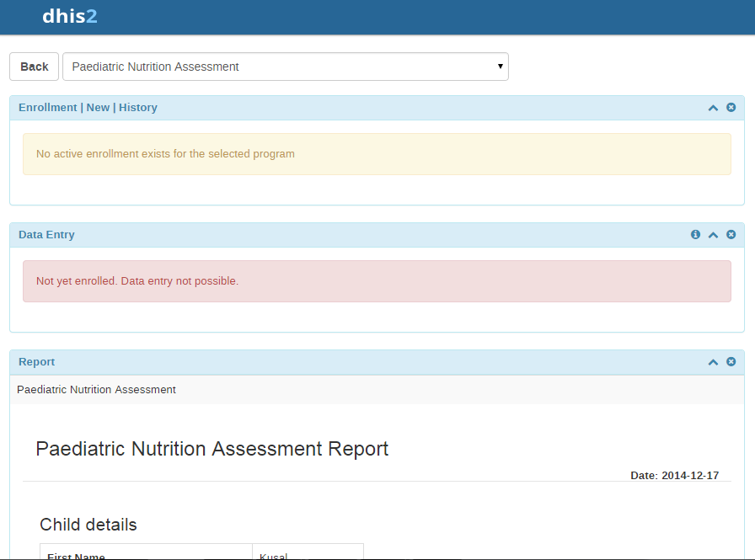The height and width of the screenshot is (560, 755).
Task: Select the Paediatric Nutrition Assessment report row
Action: click(96, 390)
